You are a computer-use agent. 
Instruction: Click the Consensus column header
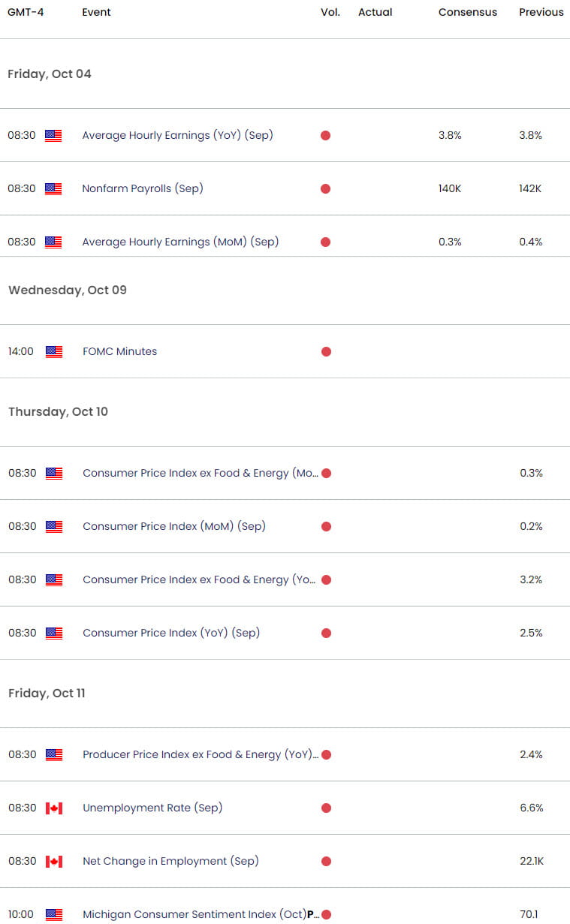pyautogui.click(x=467, y=12)
